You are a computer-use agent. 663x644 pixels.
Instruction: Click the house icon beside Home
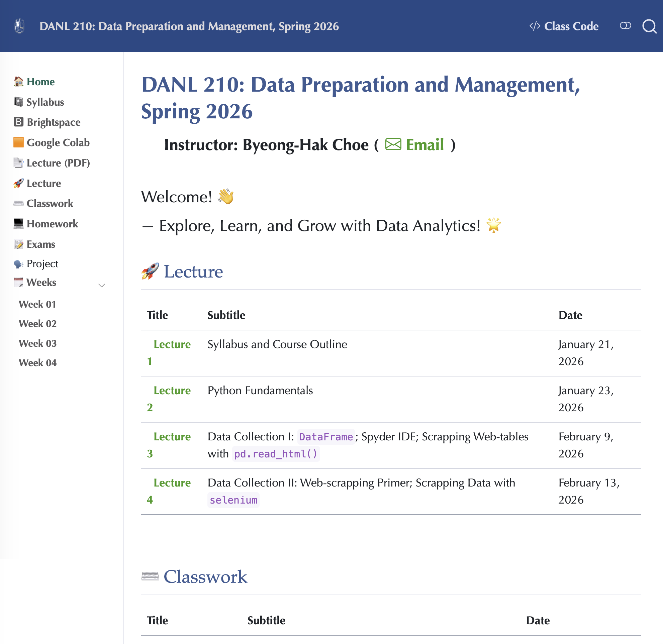pyautogui.click(x=18, y=82)
